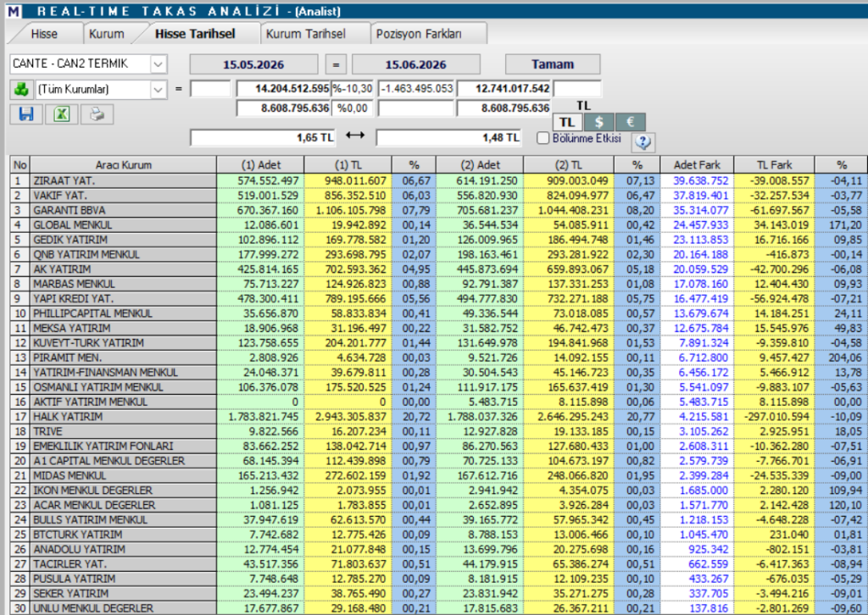Click the 1,65 TL price field
The height and width of the screenshot is (615, 868).
pos(263,138)
